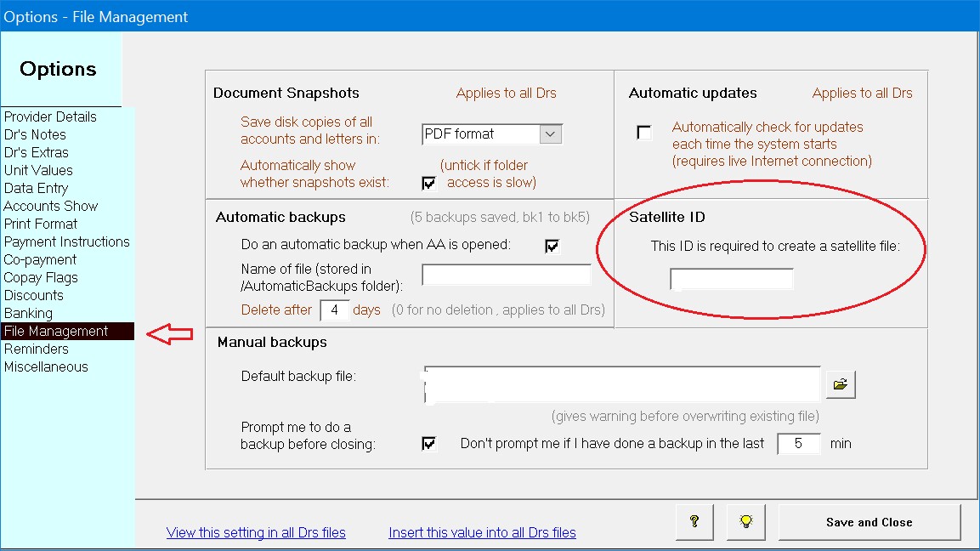Select Provider Details in options list

coord(50,116)
